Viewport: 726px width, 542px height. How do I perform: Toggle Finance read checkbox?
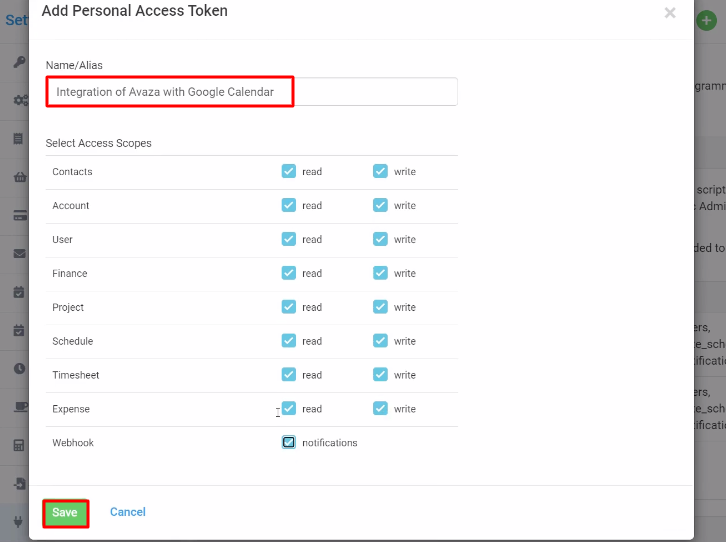[288, 273]
